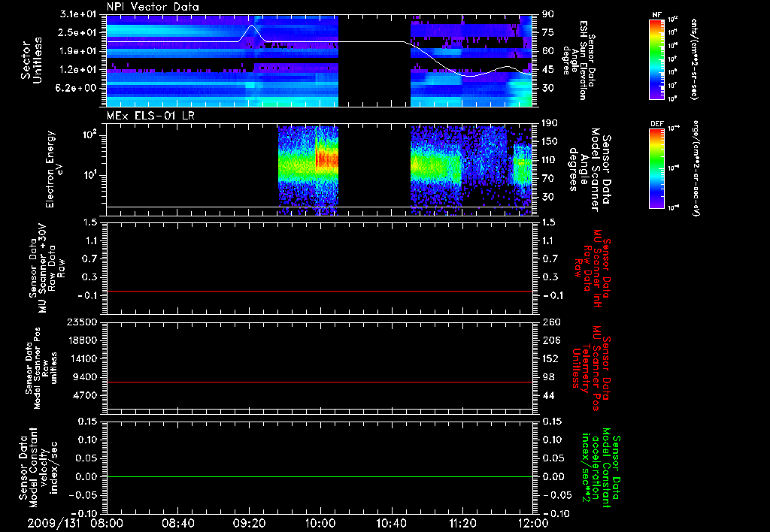This screenshot has width=770, height=532.
Task: Click the 09:20 time axis label
Action: [250, 523]
